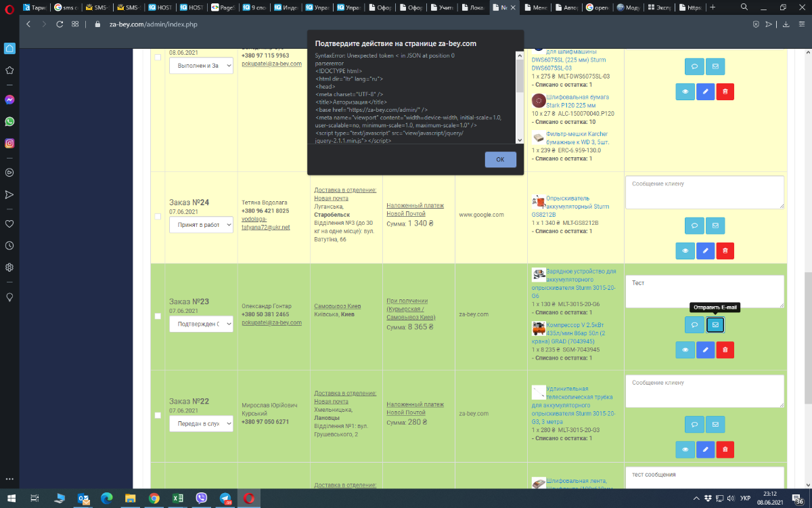Click the eye button in the Stark P120 order row
This screenshot has width=812, height=508.
tap(685, 91)
